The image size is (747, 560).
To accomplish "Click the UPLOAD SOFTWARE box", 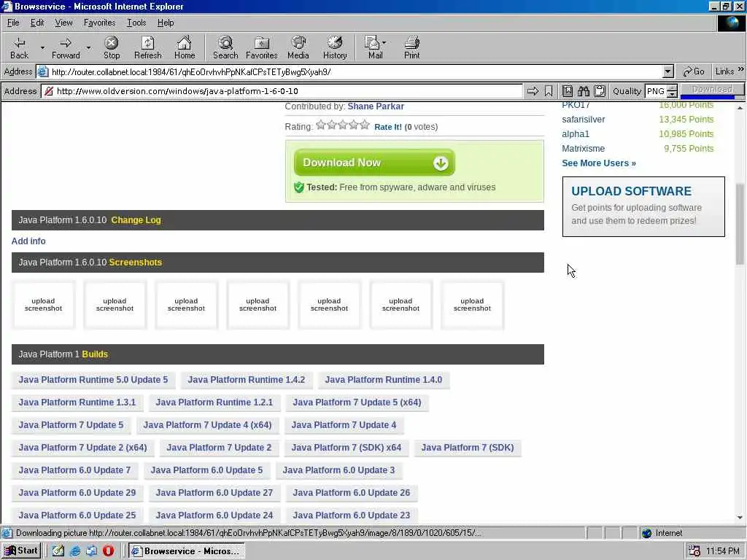I will coord(643,206).
